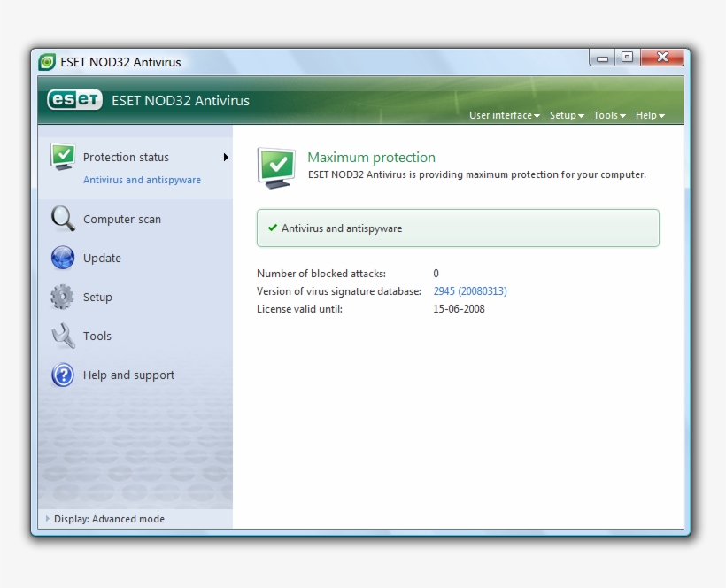Click the Computer scan magnifier icon
Screen dimensions: 726x588
coord(63,219)
